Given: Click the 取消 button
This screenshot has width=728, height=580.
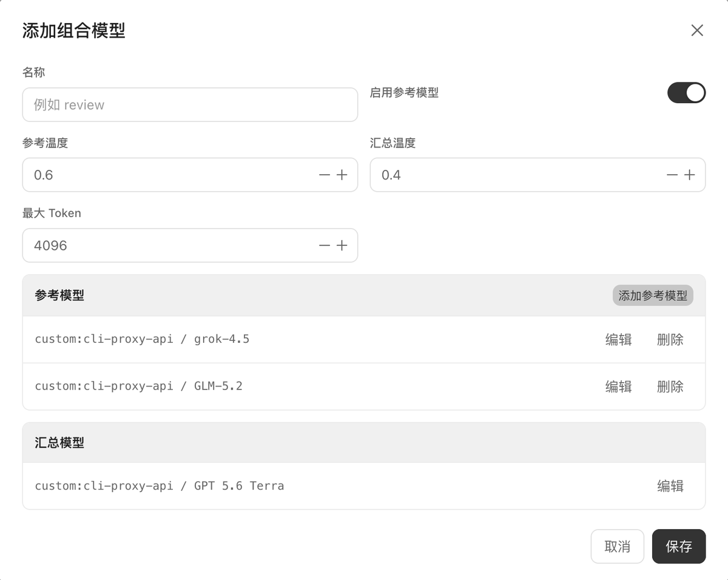Looking at the screenshot, I should 618,547.
